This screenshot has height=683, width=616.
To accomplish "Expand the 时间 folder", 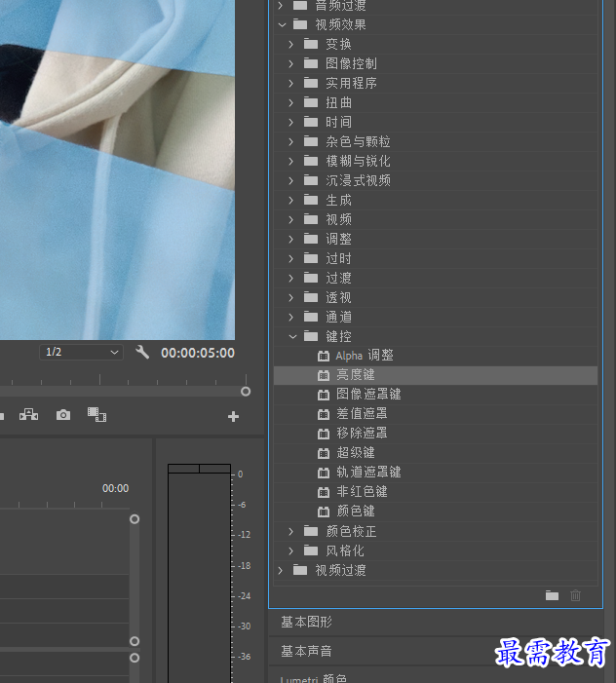I will pyautogui.click(x=291, y=122).
